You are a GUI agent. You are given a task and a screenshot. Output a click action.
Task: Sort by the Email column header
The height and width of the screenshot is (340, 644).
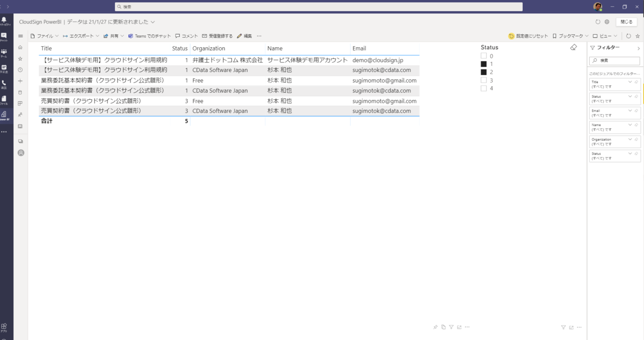359,48
